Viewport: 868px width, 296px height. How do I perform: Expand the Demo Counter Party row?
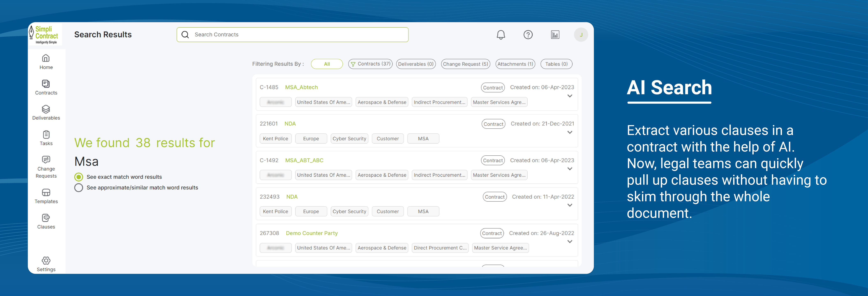pyautogui.click(x=569, y=242)
